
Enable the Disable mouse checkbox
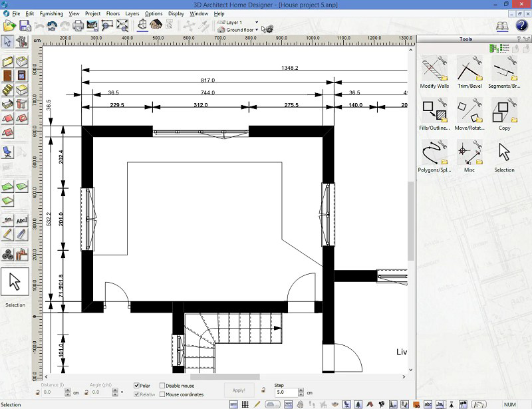tap(163, 386)
